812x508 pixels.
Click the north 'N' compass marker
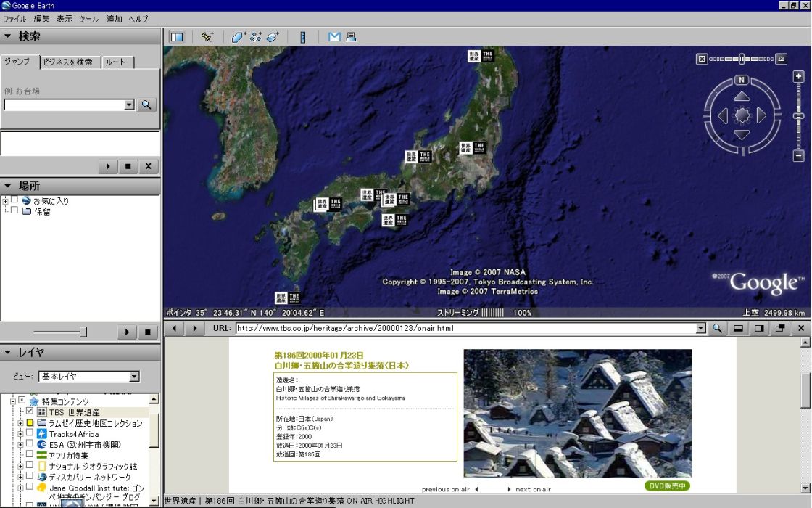(742, 80)
